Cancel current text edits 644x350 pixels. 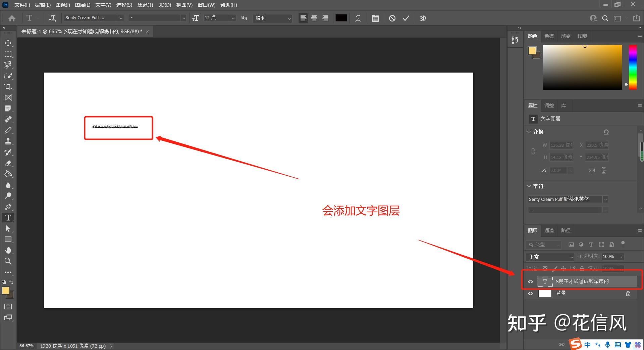tap(392, 18)
